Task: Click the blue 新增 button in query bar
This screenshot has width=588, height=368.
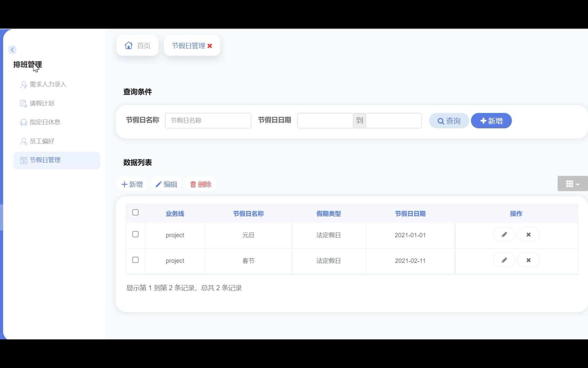Action: (x=491, y=121)
